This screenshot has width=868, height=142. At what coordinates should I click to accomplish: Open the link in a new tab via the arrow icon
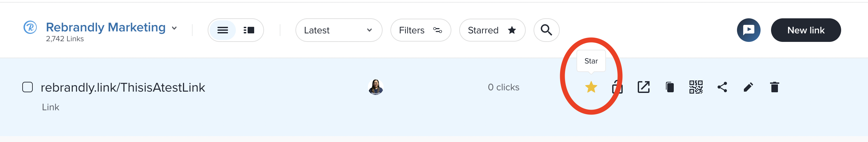(x=643, y=87)
